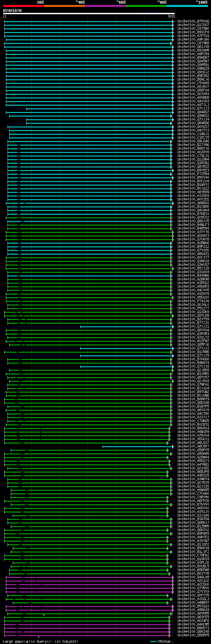Screen dimensions: 211x644
Task: Click the white query sequence ruler bar
Action: pos(89,14)
